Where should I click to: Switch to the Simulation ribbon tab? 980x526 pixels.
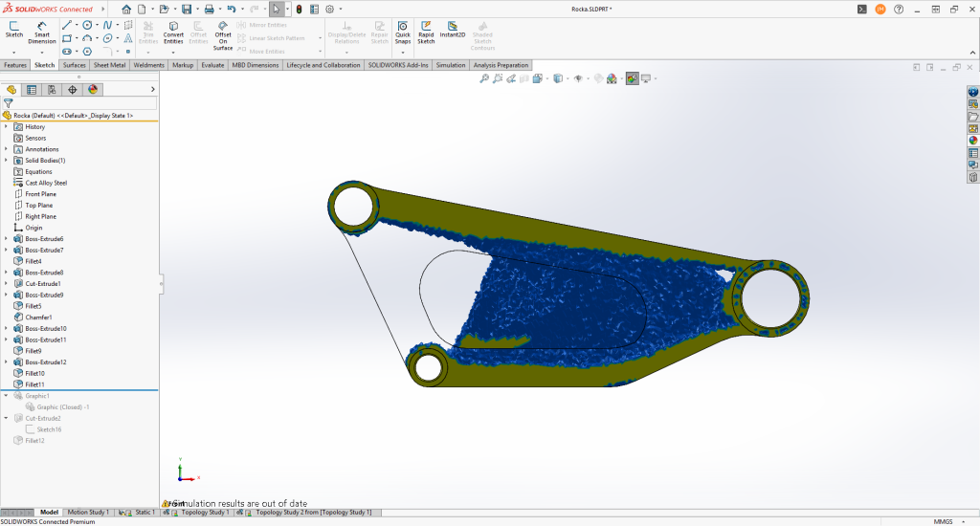coord(451,65)
